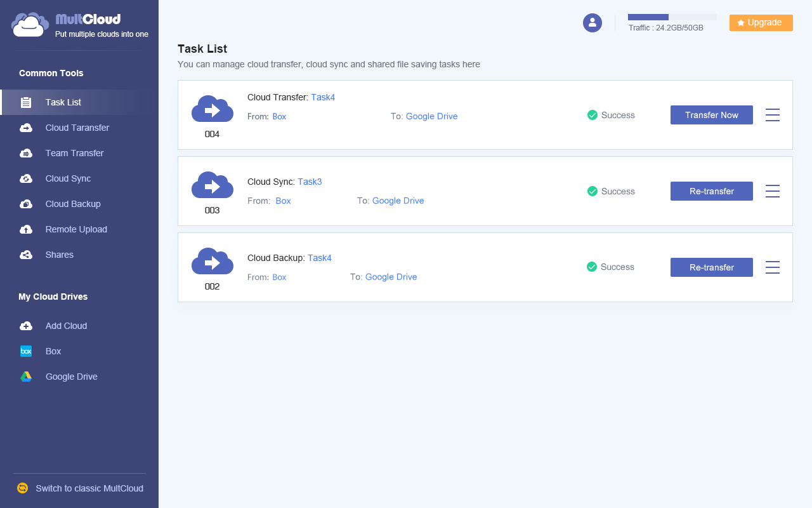Image resolution: width=812 pixels, height=508 pixels.
Task: Click the Shares sidebar icon
Action: 26,255
